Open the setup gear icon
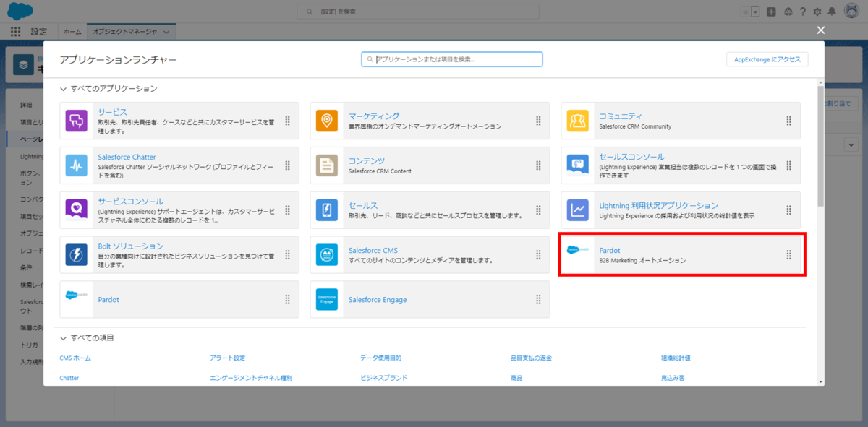Viewport: 868px width, 427px height. pyautogui.click(x=817, y=12)
